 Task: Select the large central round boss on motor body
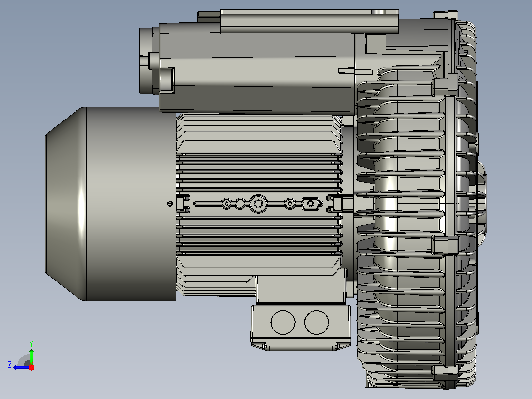click(x=258, y=204)
